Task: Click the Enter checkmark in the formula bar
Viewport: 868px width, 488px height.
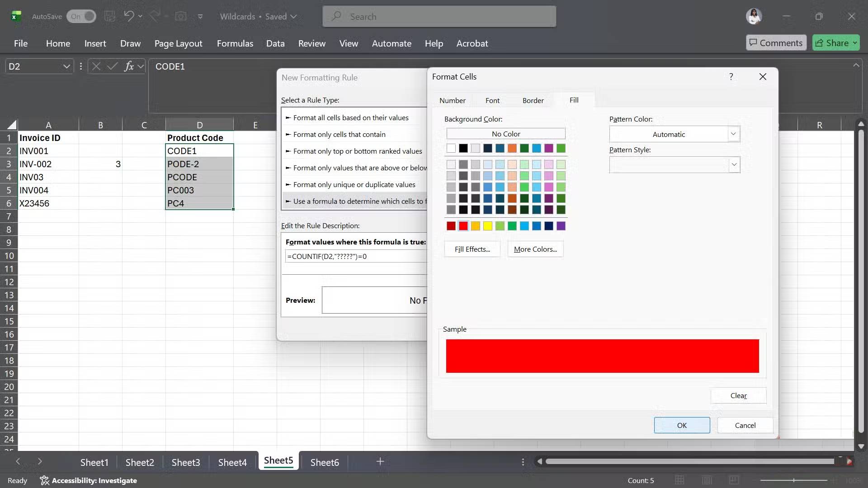Action: coord(113,66)
